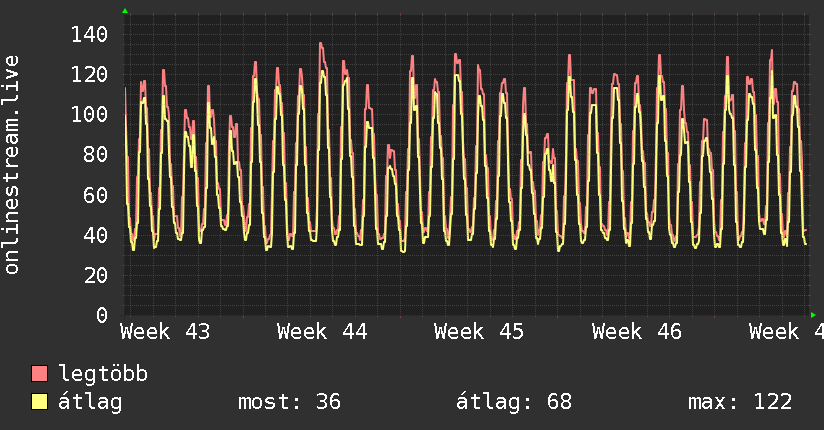Click the 'max: 122' statistic
Viewport: 824px width, 430px height.
tap(740, 402)
